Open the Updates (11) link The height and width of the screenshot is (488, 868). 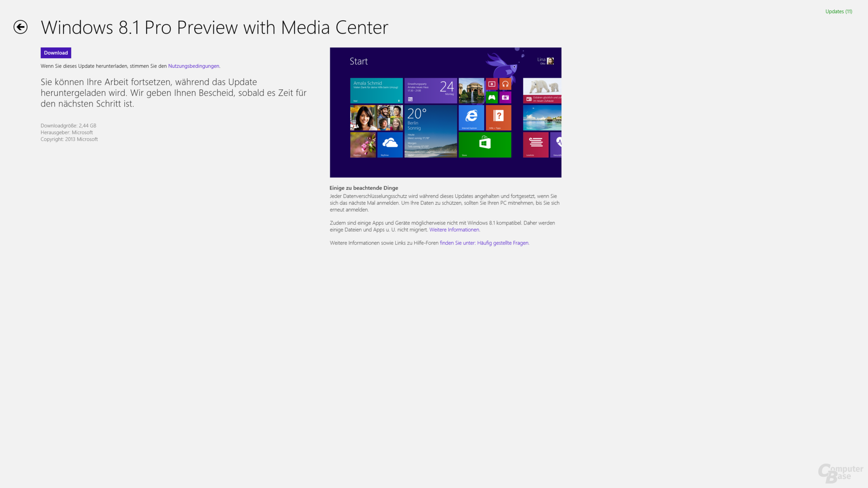click(x=838, y=12)
